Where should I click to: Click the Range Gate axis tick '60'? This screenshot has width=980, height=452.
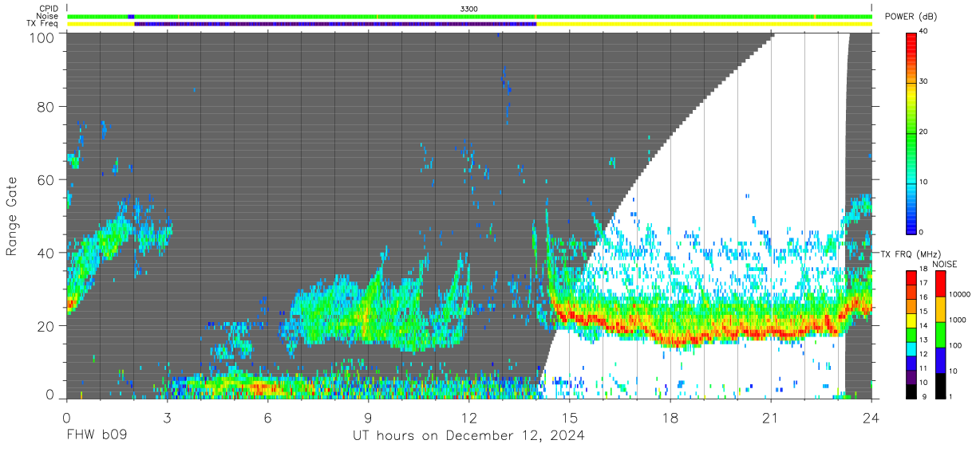(47, 179)
